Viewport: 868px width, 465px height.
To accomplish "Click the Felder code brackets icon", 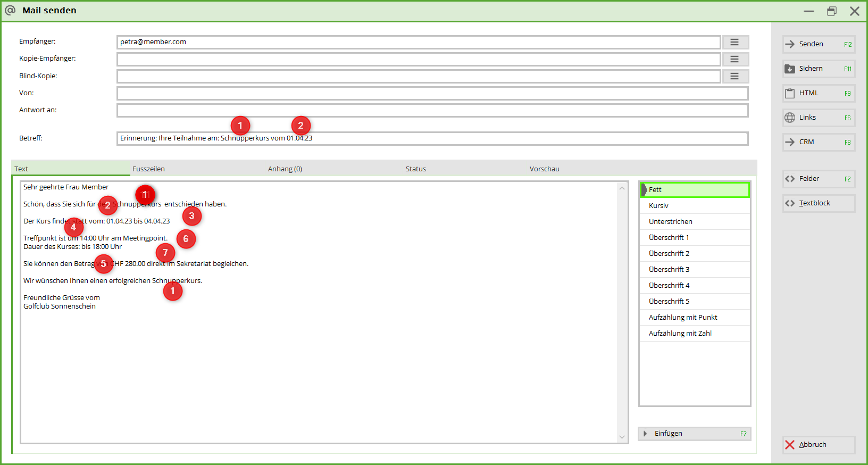I will 790,179.
